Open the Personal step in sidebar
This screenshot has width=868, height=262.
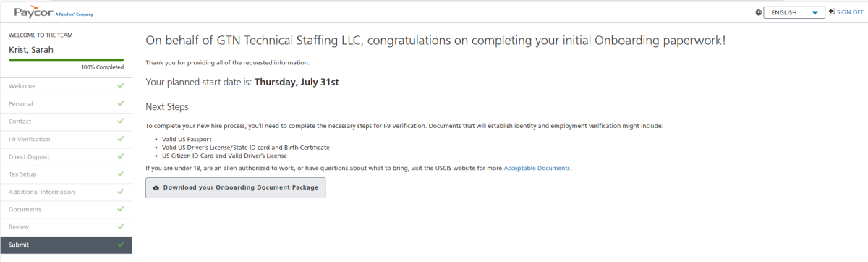(x=66, y=103)
